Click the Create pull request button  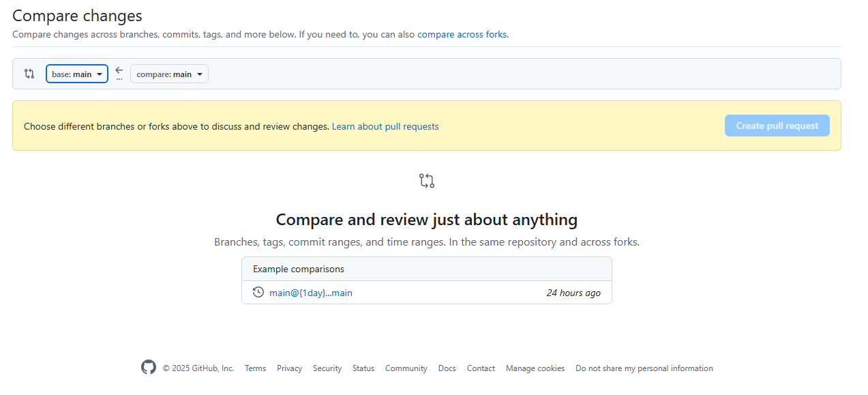(x=777, y=125)
